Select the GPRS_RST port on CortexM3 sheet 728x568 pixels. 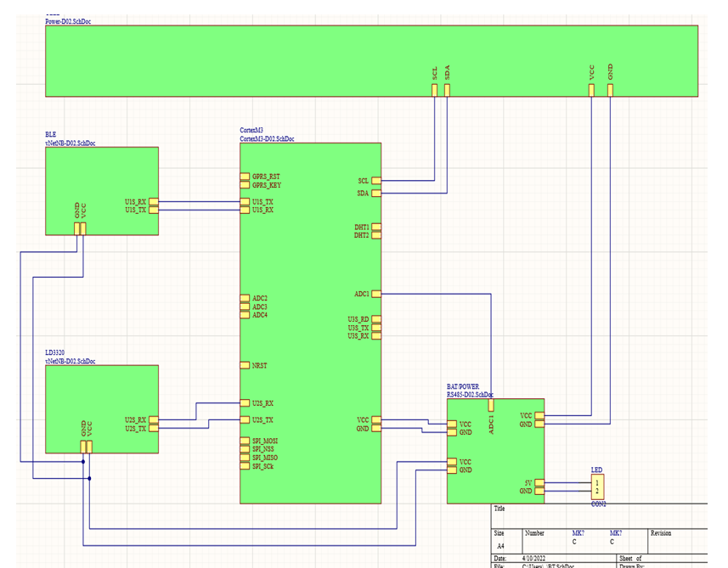click(245, 177)
